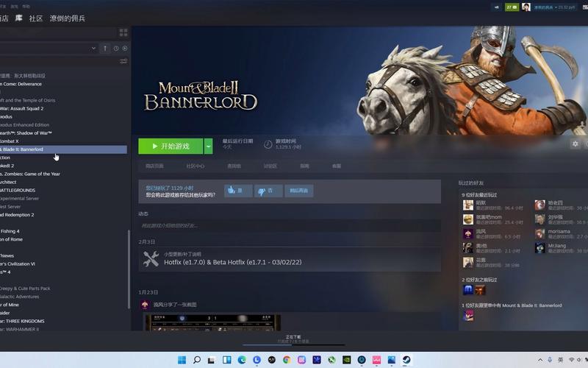The image size is (588, 368).
Task: Open Windows taskbar search icon
Action: 196,360
